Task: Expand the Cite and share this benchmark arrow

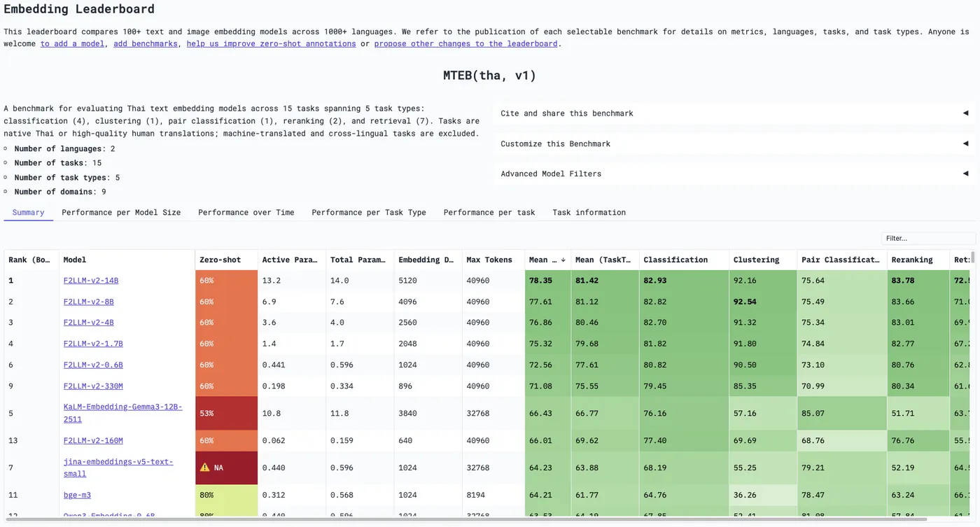Action: click(x=965, y=113)
